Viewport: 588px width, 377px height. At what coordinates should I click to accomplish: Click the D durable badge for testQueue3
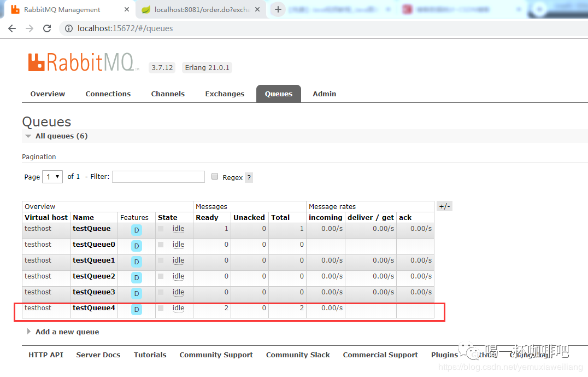[x=137, y=293]
